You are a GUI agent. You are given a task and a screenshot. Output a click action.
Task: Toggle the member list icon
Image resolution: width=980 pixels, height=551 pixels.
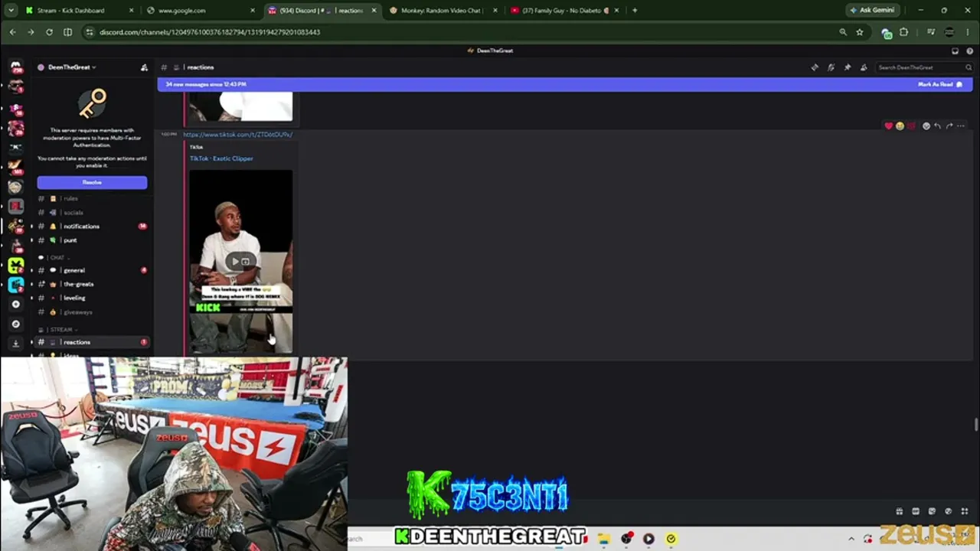(864, 67)
